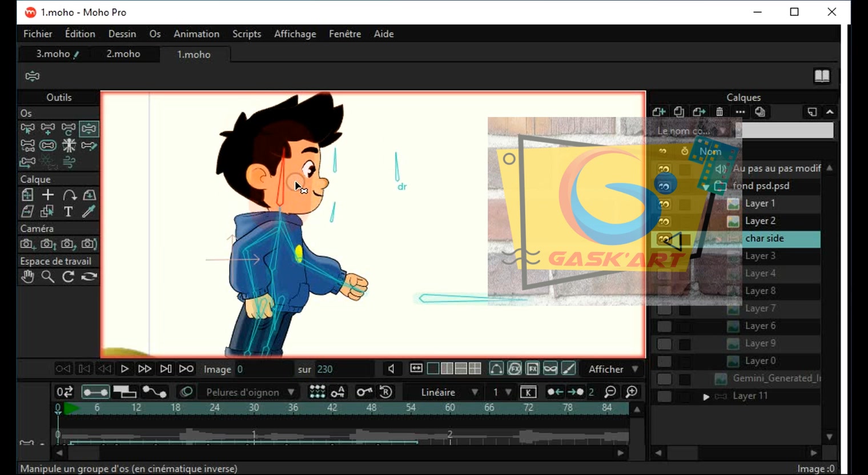Click the tool options icon below 3.moho tab
Screen dimensions: 868x475
point(33,76)
